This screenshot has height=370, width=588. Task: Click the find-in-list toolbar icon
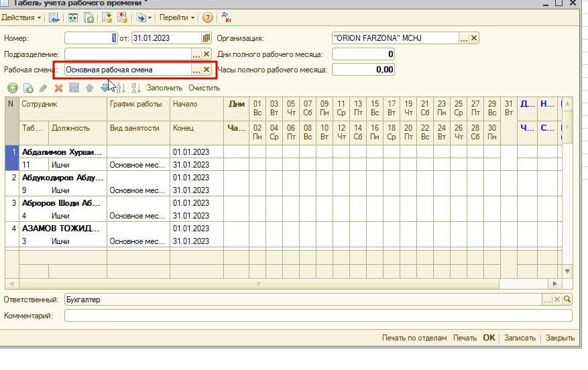coord(54,17)
